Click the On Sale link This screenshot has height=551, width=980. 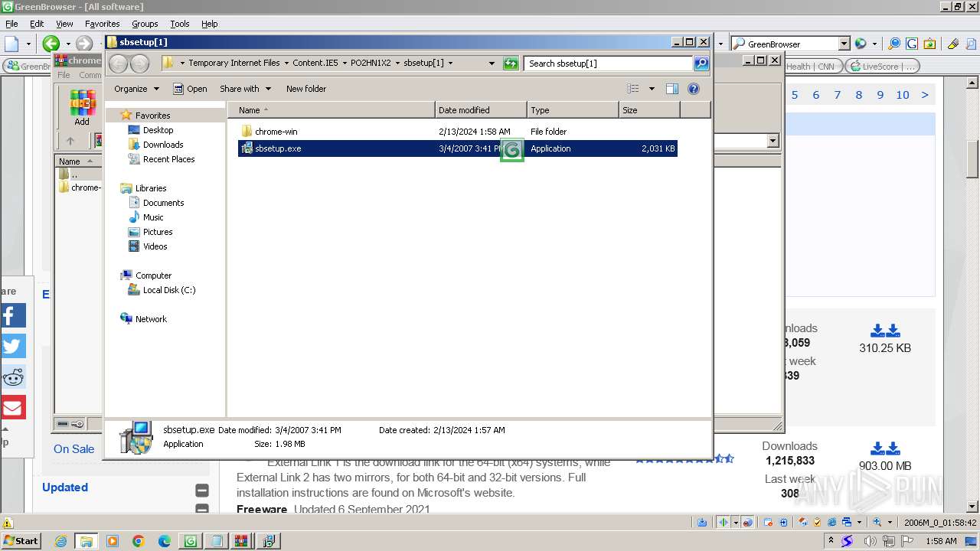[73, 449]
